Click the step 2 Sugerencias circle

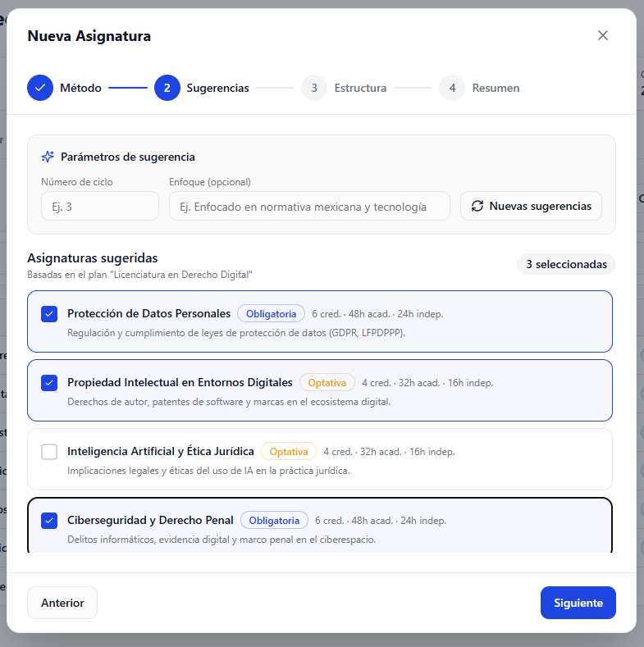[167, 88]
